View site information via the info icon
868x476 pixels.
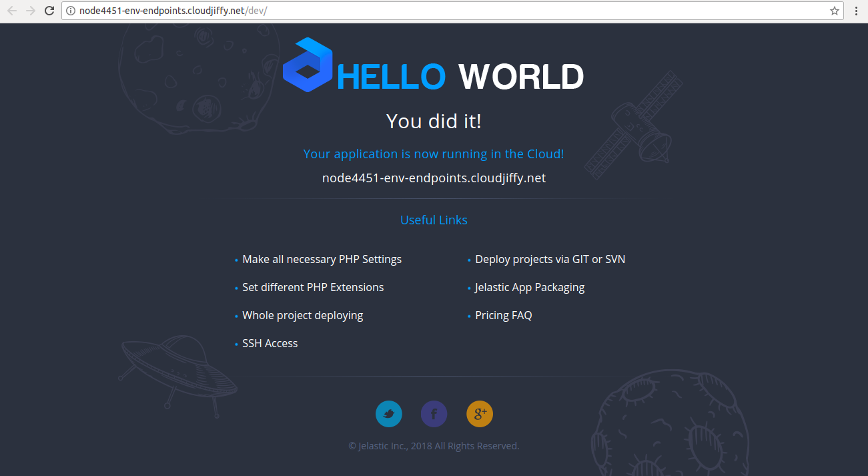pyautogui.click(x=71, y=11)
